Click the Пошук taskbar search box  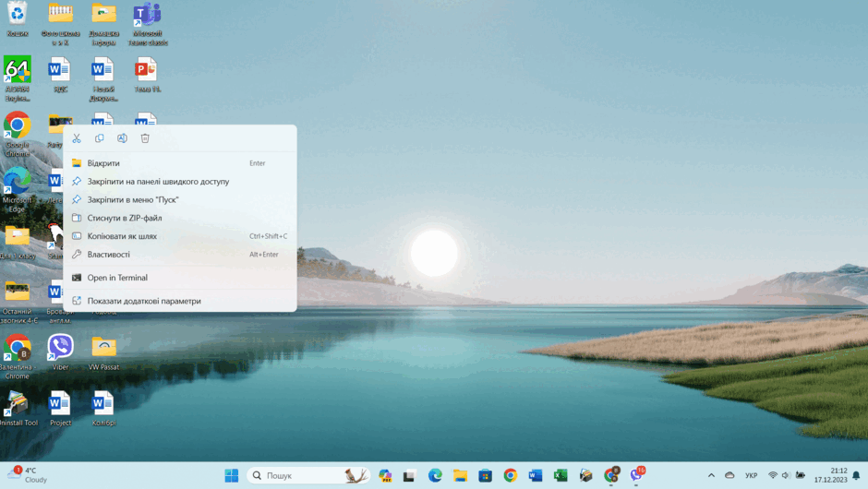coord(308,475)
